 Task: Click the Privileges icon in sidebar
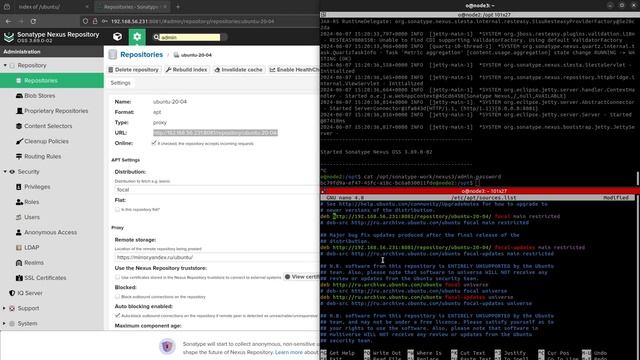(x=19, y=187)
